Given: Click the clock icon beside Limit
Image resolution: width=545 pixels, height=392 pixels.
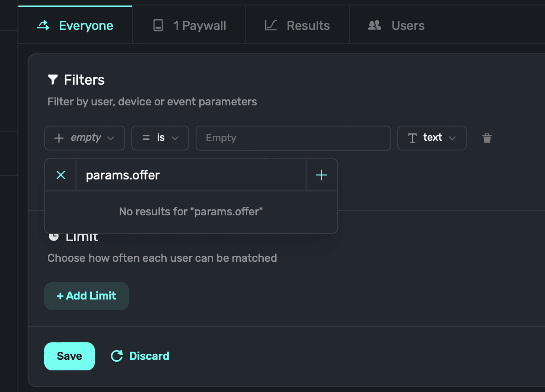Looking at the screenshot, I should [54, 236].
